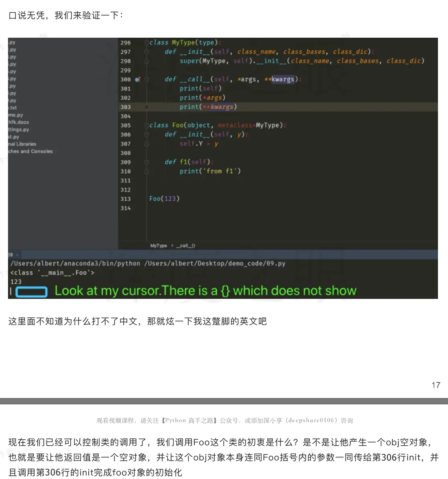The height and width of the screenshot is (479, 448).
Task: Click the "<class '__main__.Foo'>" console output
Action: coord(52,272)
